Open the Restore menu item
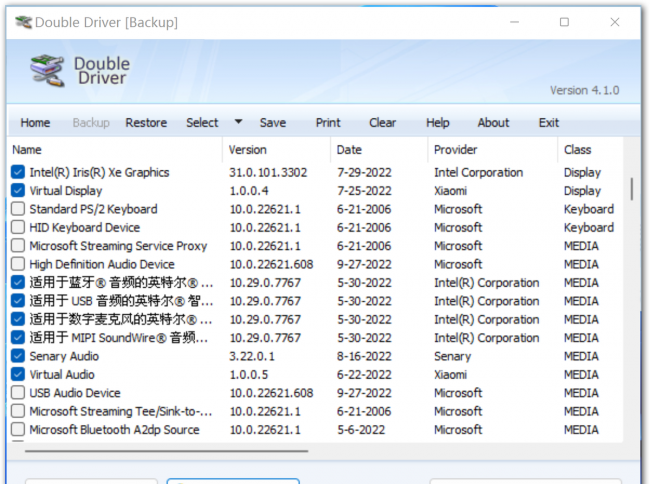 [146, 123]
